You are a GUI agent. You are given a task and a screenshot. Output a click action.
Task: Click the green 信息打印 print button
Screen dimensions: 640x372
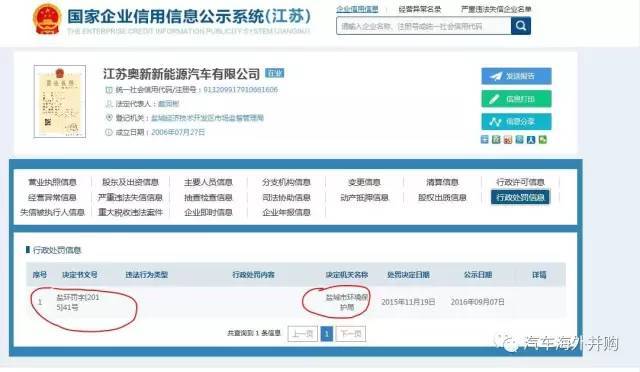pos(516,99)
